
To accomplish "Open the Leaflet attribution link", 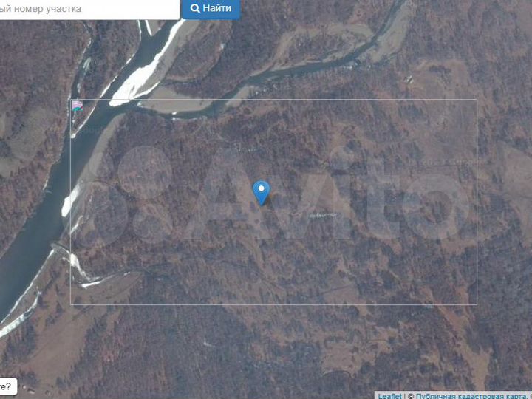I will (389, 395).
